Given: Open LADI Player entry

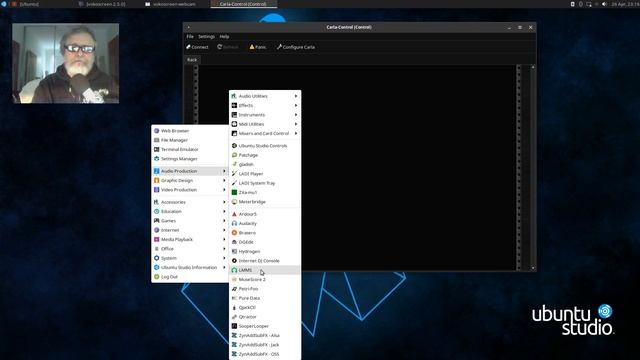Looking at the screenshot, I should (x=265, y=174).
